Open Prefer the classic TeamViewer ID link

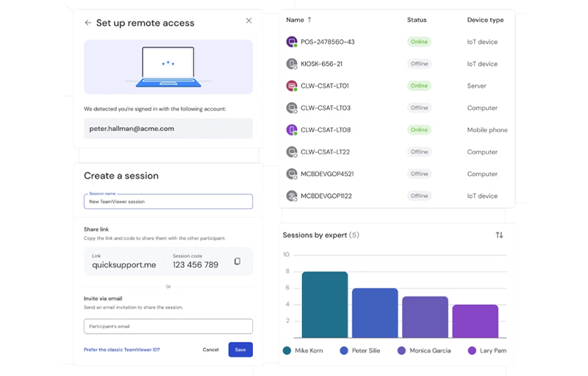pos(122,350)
